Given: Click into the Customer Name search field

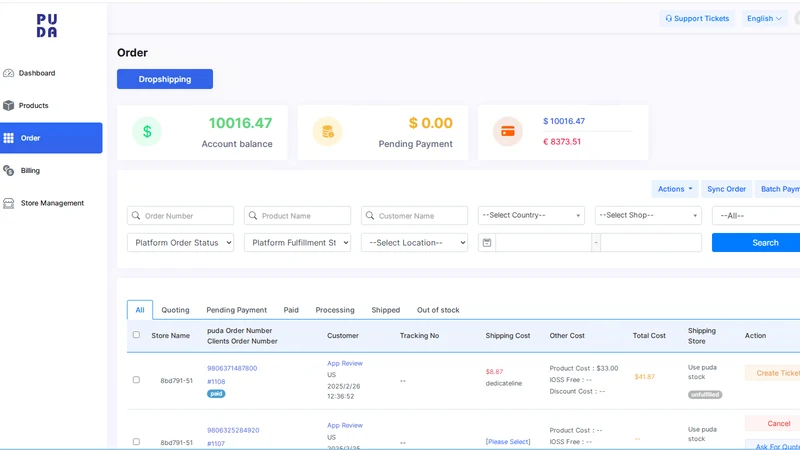Looking at the screenshot, I should pyautogui.click(x=414, y=216).
